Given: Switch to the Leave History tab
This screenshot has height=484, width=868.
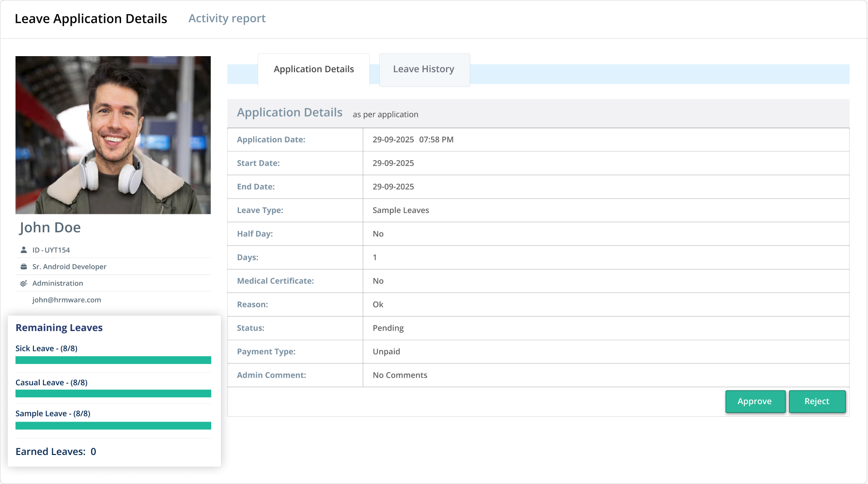Looking at the screenshot, I should pyautogui.click(x=424, y=69).
